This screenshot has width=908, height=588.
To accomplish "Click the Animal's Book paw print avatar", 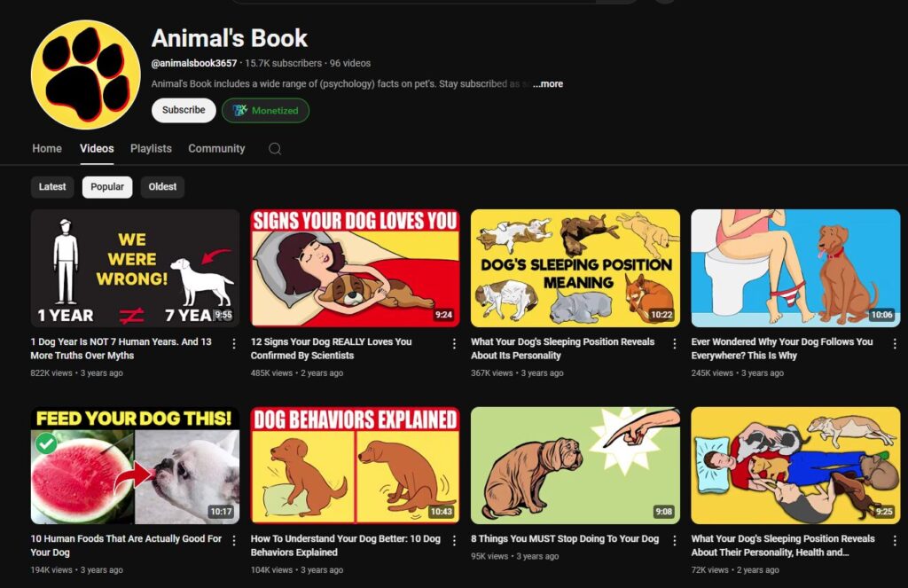I will (86, 74).
